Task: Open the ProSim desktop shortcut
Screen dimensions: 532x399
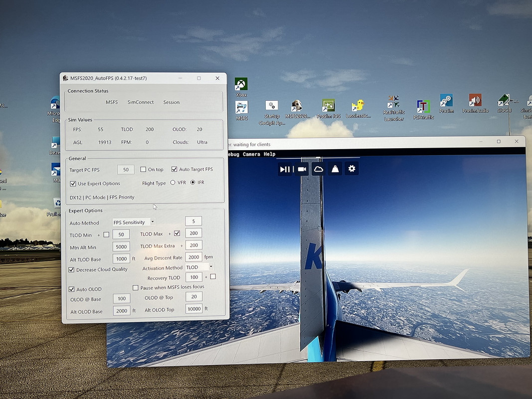Action: (446, 103)
